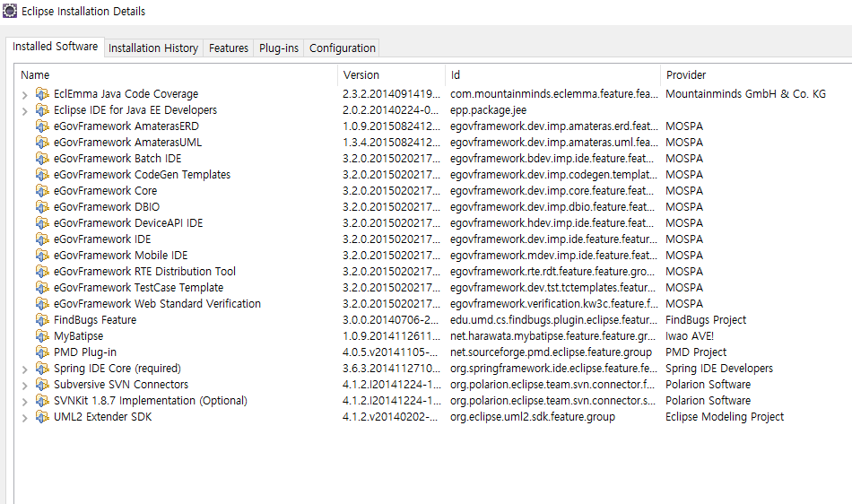The height and width of the screenshot is (504, 852).
Task: Click the FindBugs Project provider cell
Action: (x=706, y=320)
